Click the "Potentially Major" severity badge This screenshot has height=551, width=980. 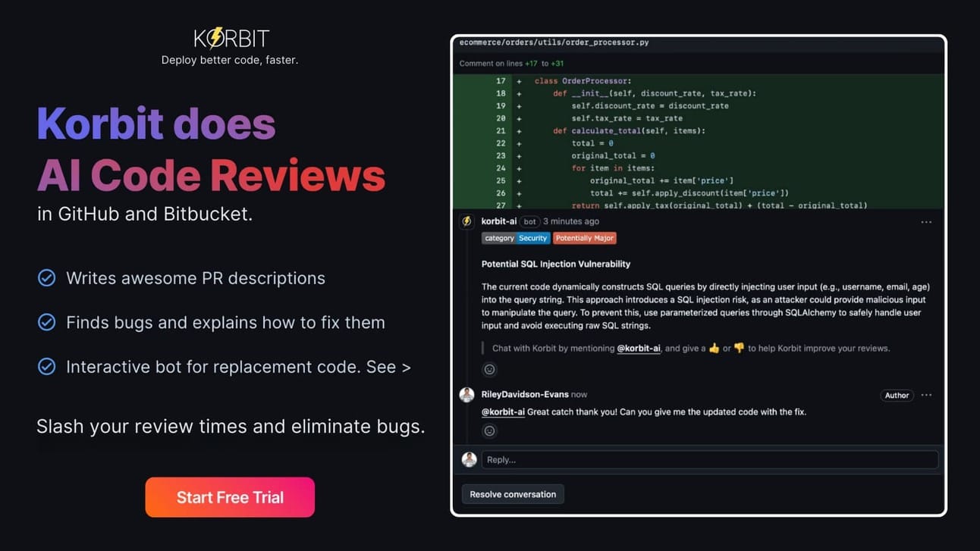584,238
